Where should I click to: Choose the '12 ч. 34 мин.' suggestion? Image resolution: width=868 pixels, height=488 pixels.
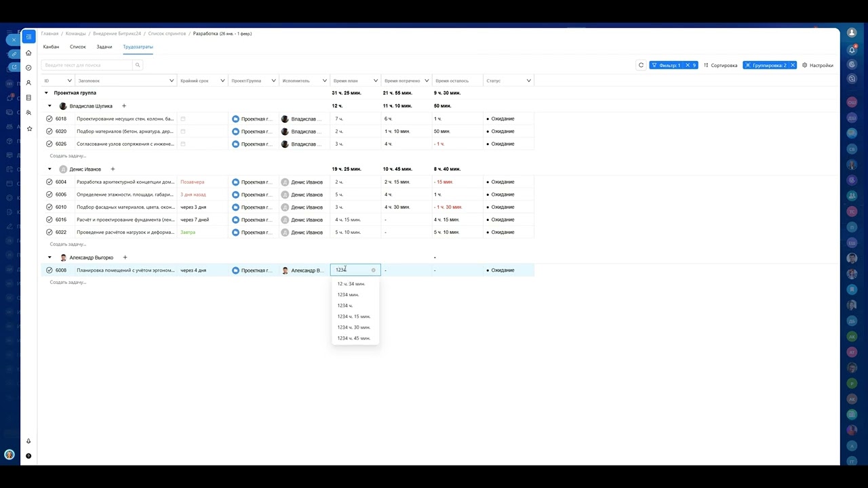click(351, 284)
